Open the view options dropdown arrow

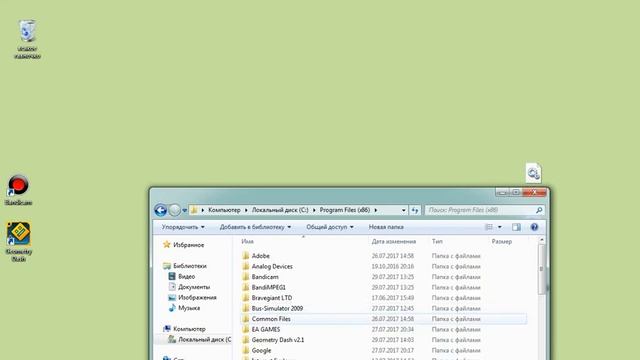(x=500, y=227)
